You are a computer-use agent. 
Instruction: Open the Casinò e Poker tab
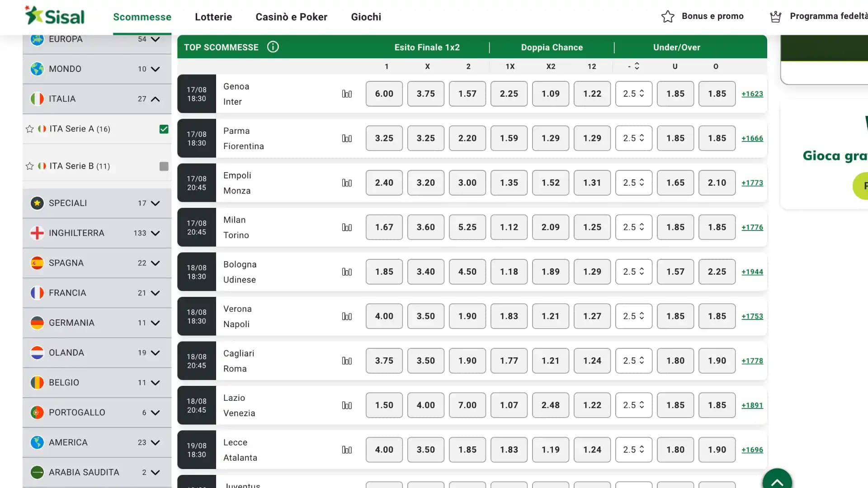coord(291,17)
